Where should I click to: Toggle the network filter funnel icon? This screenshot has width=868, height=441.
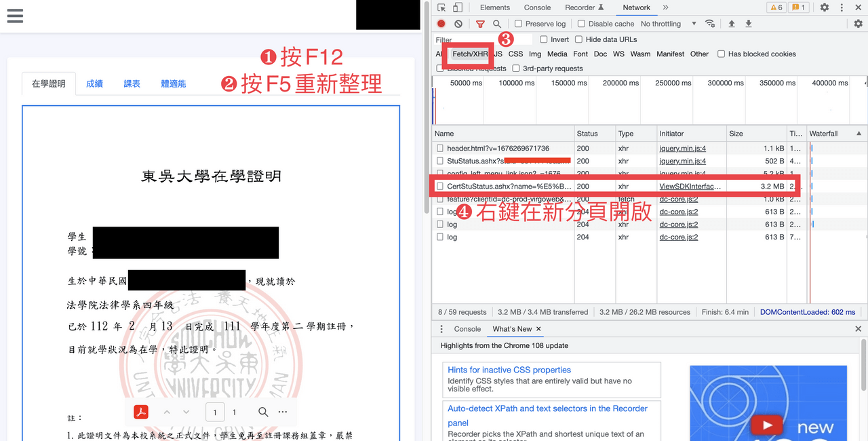(480, 24)
